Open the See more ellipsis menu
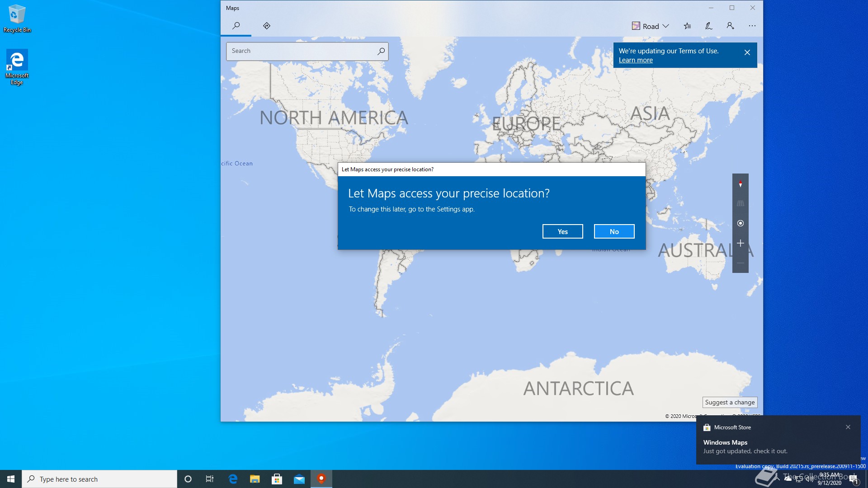 coord(752,26)
